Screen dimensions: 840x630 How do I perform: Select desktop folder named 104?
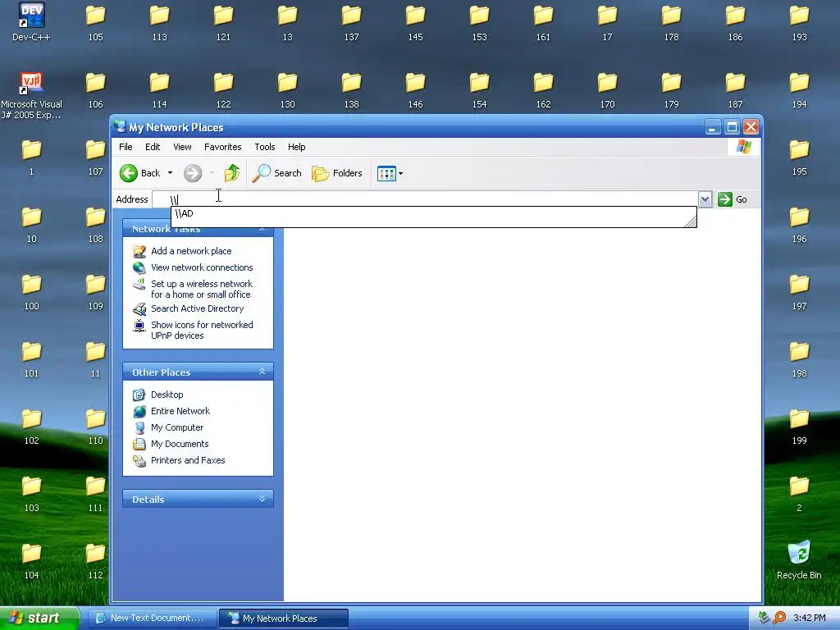pyautogui.click(x=32, y=561)
